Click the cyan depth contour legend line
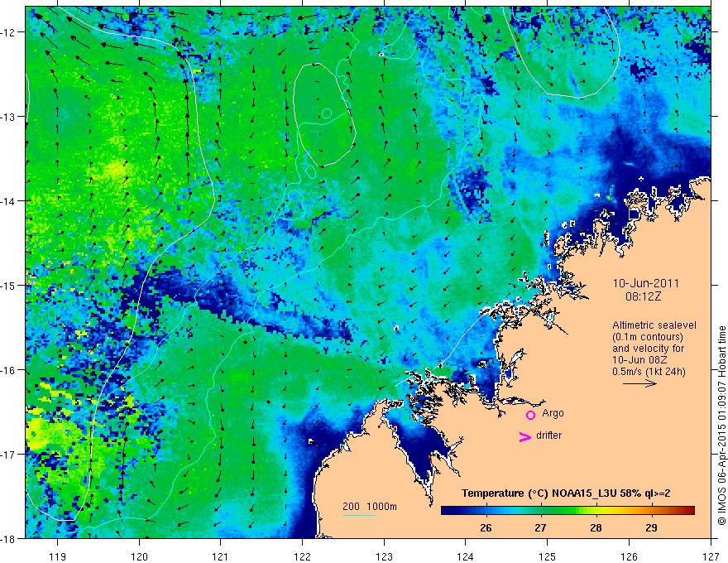This screenshot has height=563, width=728. click(359, 515)
